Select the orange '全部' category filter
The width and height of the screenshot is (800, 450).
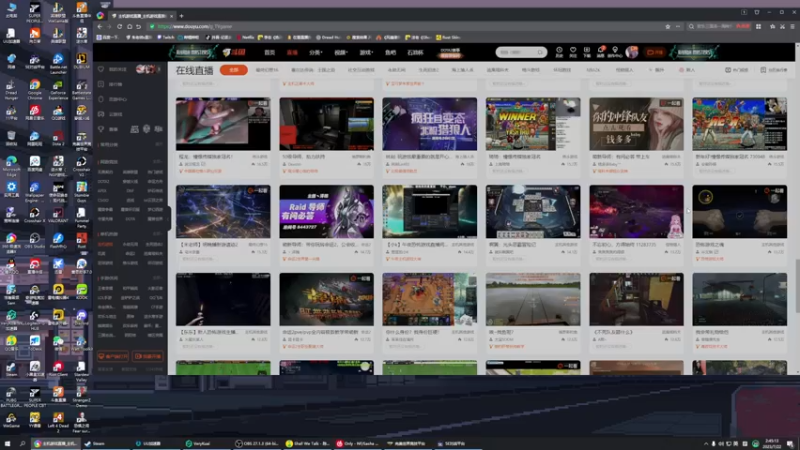click(x=234, y=70)
